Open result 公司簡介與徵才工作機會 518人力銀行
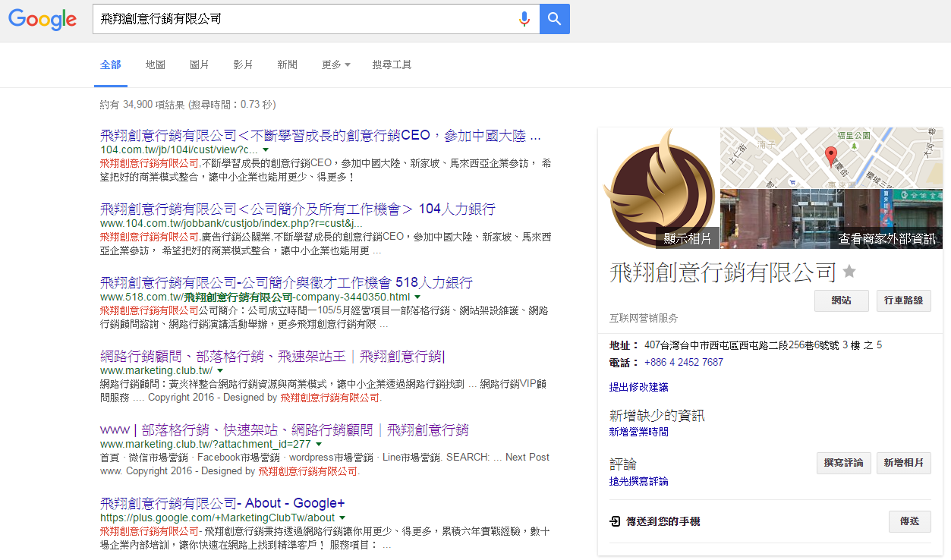Screen dimensions: 951x560 (286, 283)
